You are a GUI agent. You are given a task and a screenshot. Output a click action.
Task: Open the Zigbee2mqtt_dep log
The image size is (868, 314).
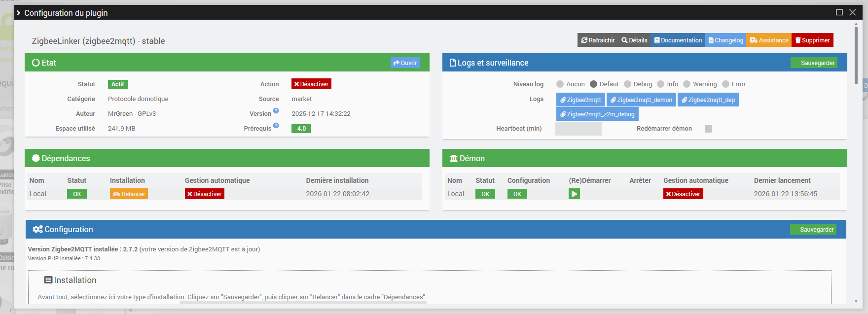click(708, 100)
